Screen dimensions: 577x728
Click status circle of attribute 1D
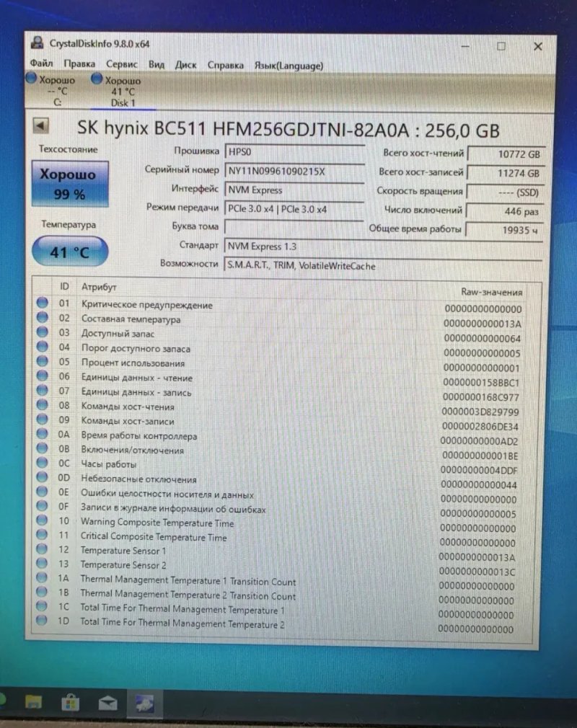[x=42, y=620]
